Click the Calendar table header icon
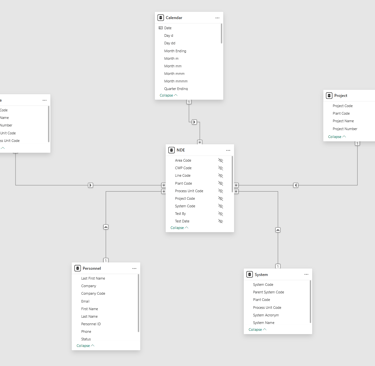375x366 pixels. click(x=161, y=18)
